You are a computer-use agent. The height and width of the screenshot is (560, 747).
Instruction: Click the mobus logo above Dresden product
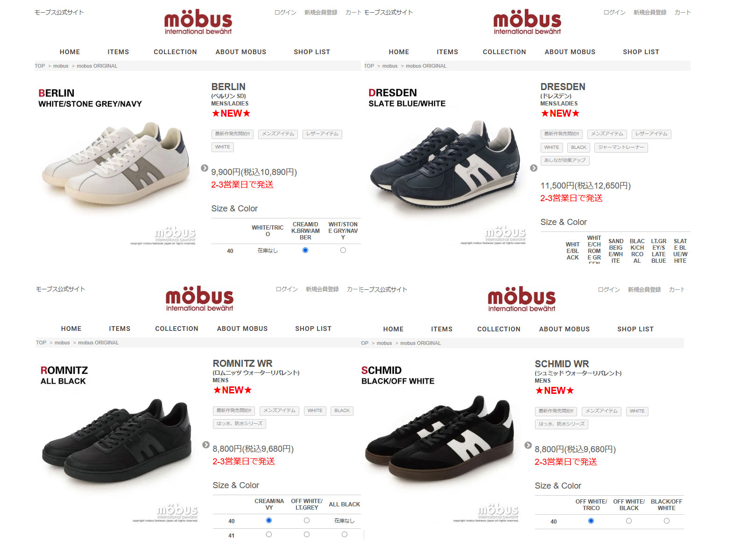[x=527, y=22]
